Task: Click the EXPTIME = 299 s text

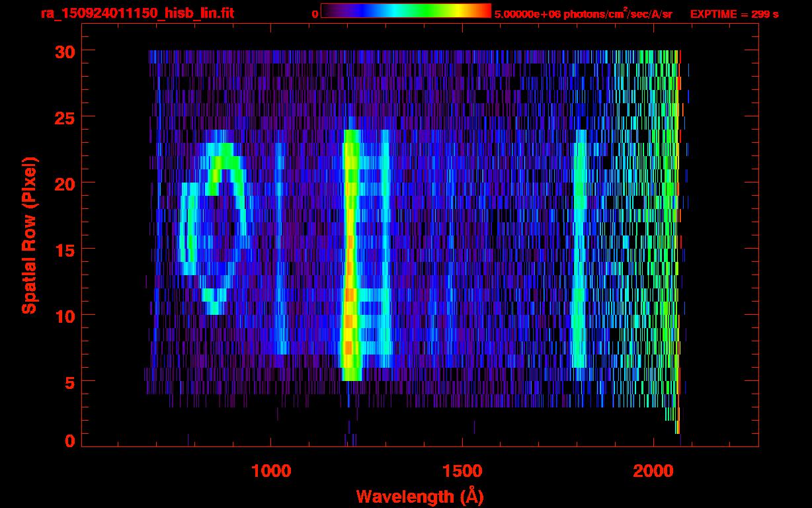Action: (x=734, y=14)
